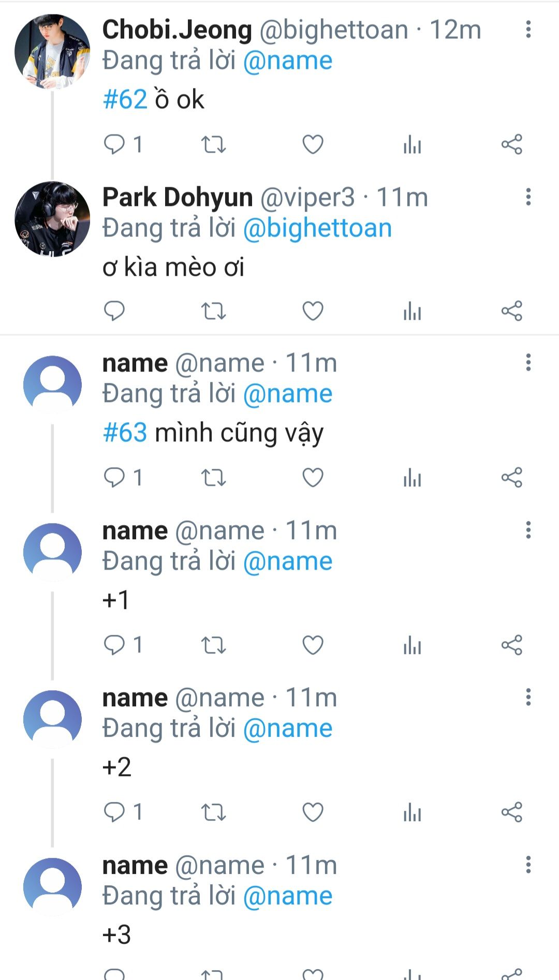Open the @bighettoan mention link
Screen dimensions: 559x980
[317, 228]
